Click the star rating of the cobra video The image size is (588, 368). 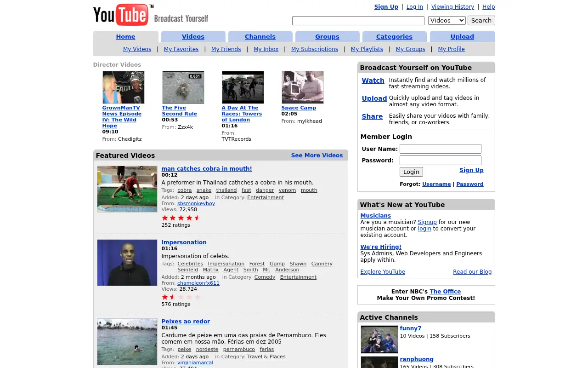point(181,218)
